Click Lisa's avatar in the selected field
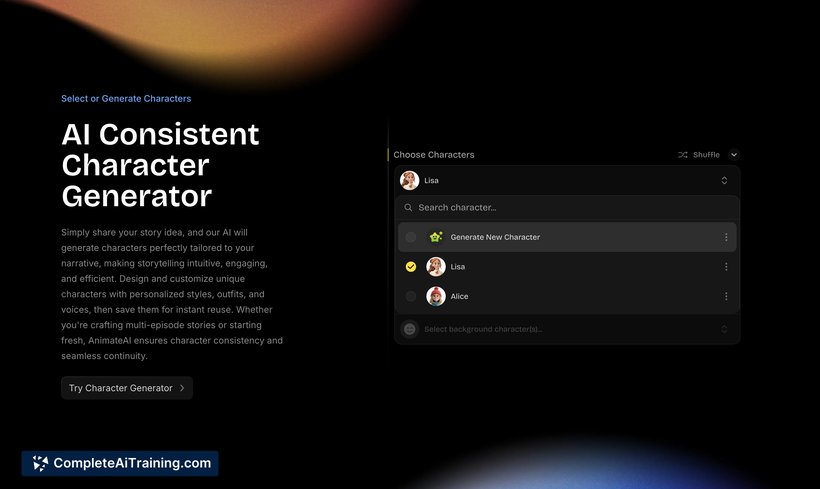Screen dimensions: 820x489 click(409, 180)
